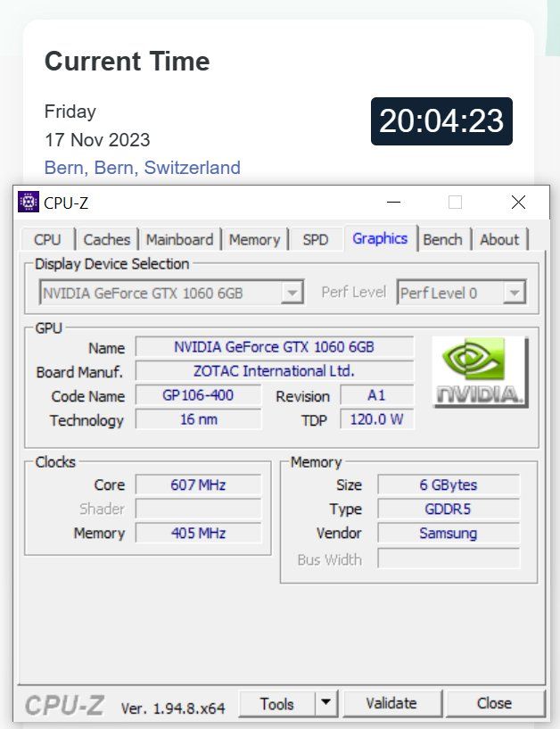
Task: Select the SPD tab
Action: (x=316, y=240)
